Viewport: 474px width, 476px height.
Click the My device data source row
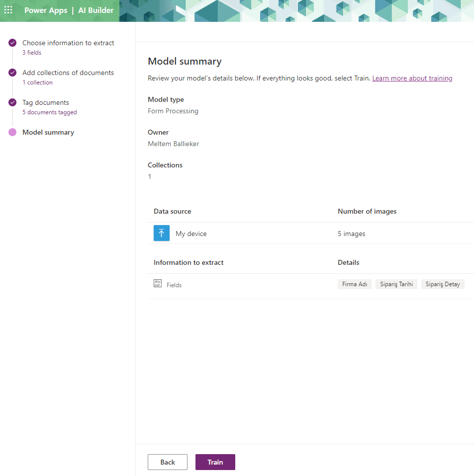(x=191, y=234)
